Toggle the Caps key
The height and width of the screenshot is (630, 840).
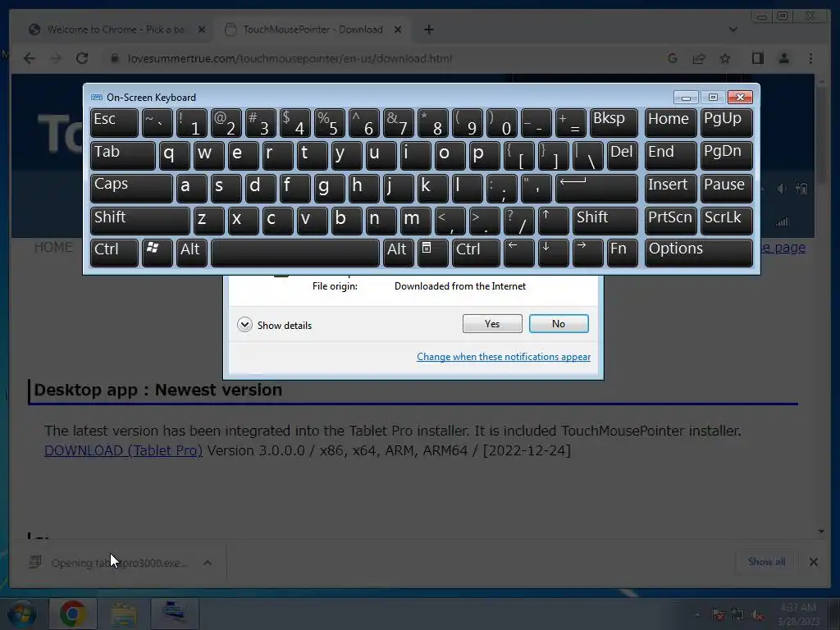coord(131,188)
